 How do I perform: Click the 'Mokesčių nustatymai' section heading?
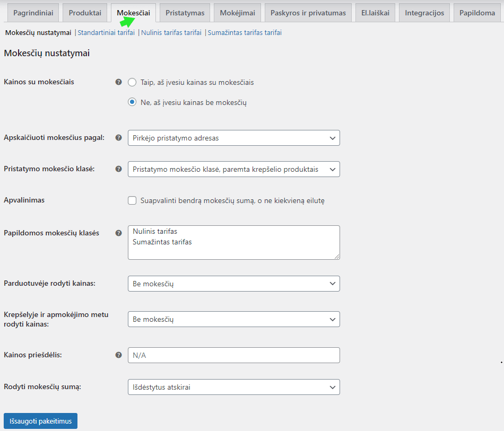point(47,53)
